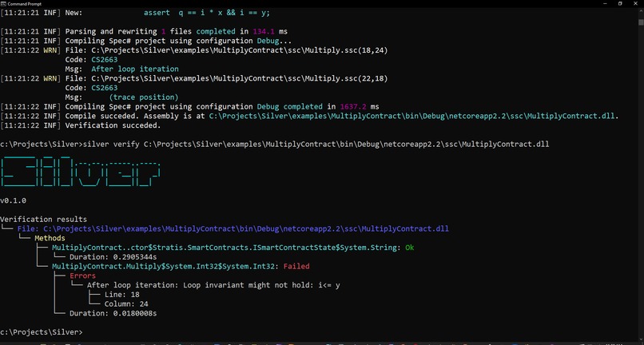Click the 'assert q == i * x && i == y;' text
Screen dimensions: 644x345
207,13
